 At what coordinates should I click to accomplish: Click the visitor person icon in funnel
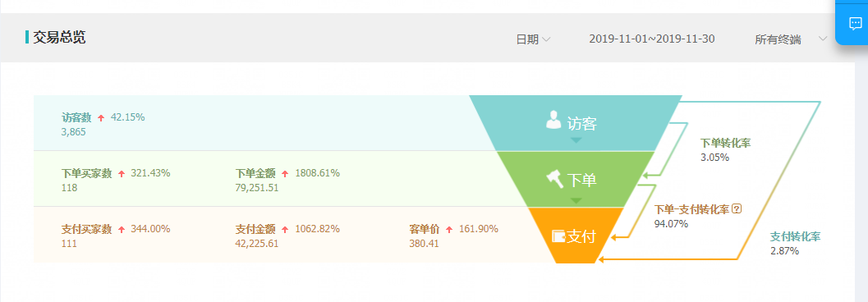coord(553,120)
